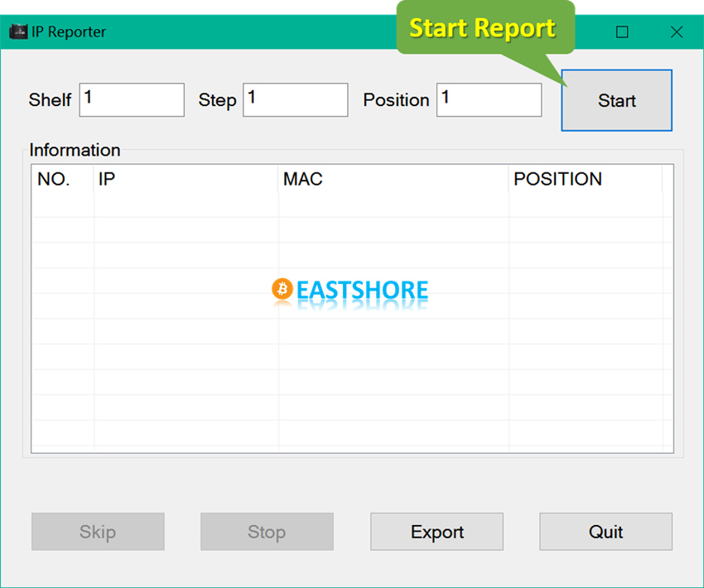Image resolution: width=704 pixels, height=588 pixels.
Task: Click the disabled Skip button
Action: (x=98, y=532)
